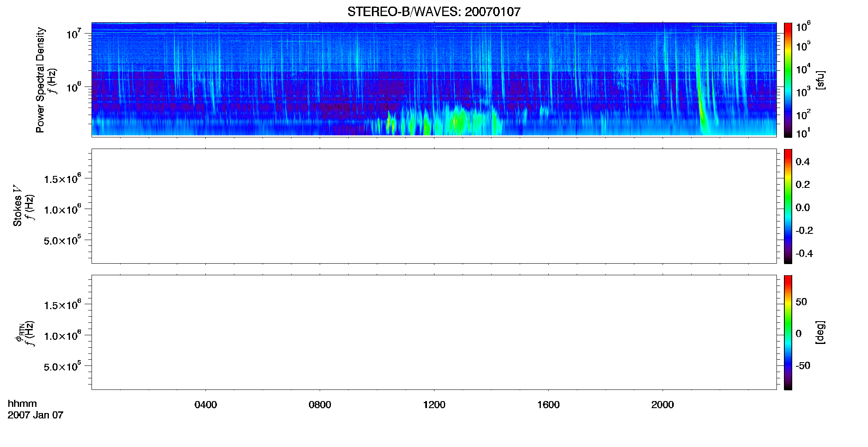Click the -50 tick on degree colorbar
This screenshot has width=868, height=447.
[803, 366]
